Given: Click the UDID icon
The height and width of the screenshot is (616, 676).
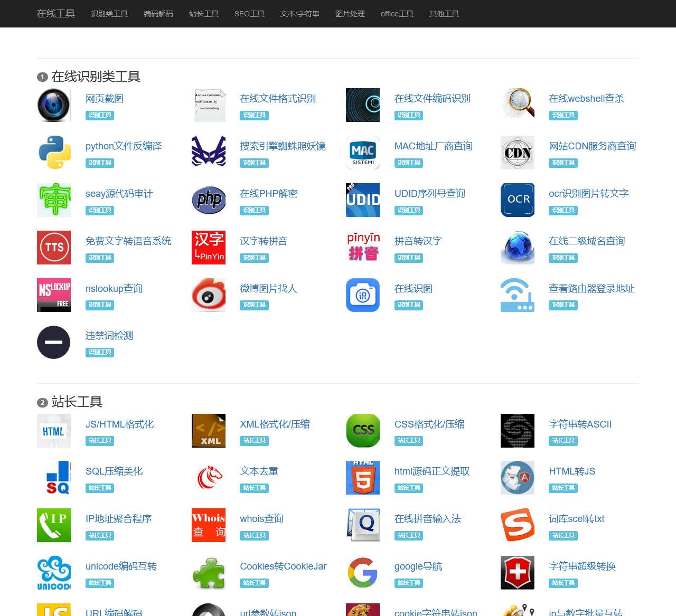Looking at the screenshot, I should (363, 200).
